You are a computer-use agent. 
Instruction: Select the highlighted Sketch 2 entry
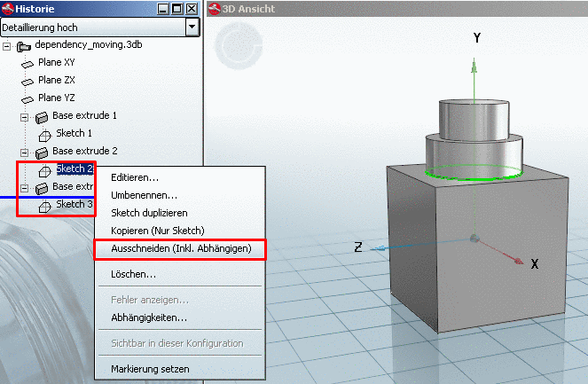tap(74, 168)
